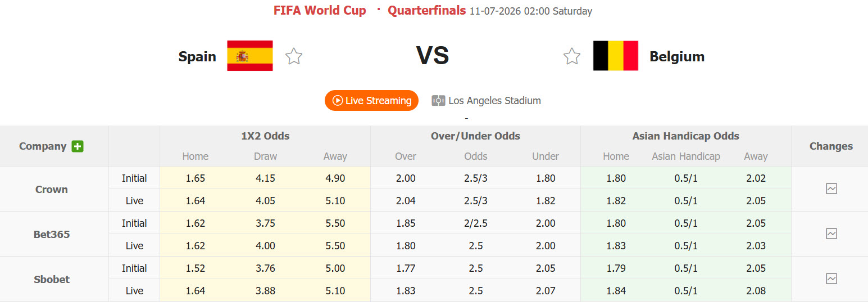Click the Crown company name

point(52,190)
